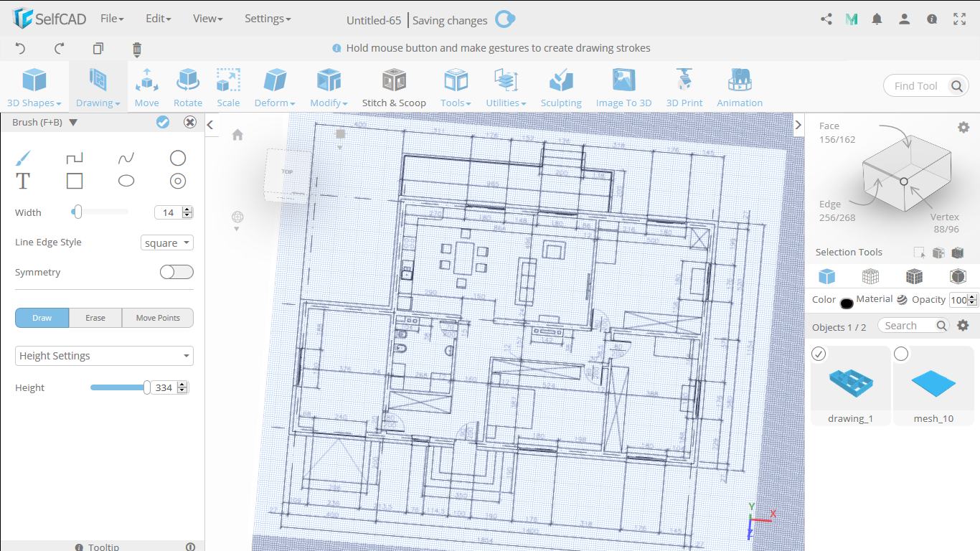The image size is (980, 551).
Task: Click the Find Tool search field
Action: coord(925,86)
